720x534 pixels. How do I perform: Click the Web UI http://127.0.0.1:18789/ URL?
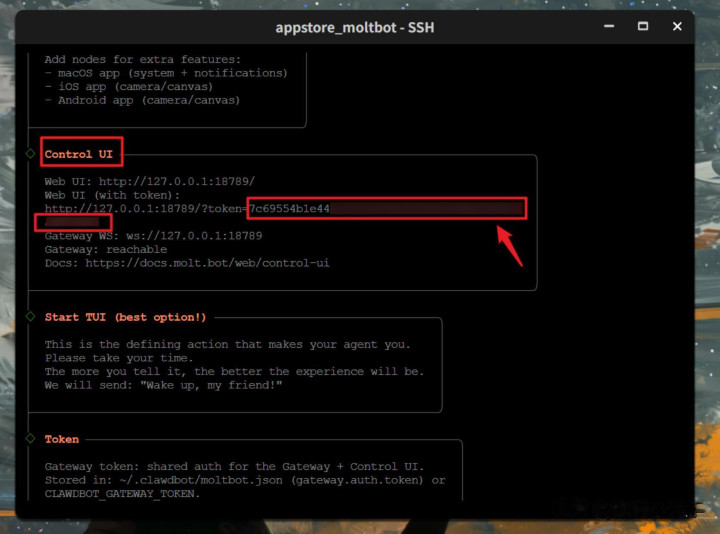[177, 181]
